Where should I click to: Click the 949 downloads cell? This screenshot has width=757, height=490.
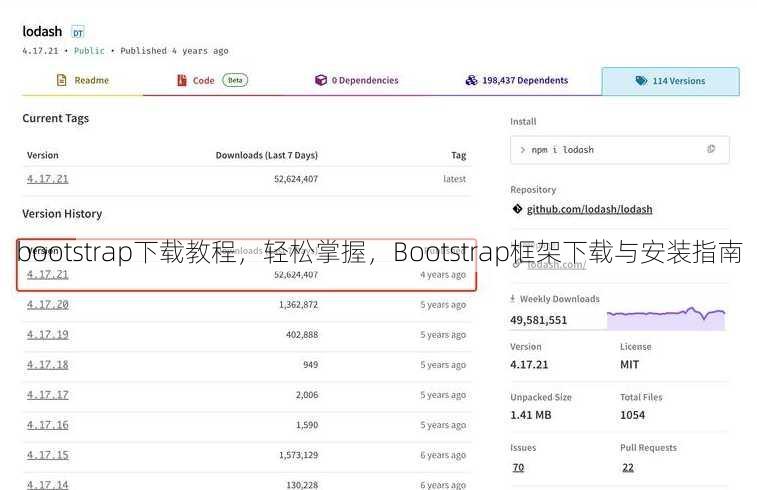pyautogui.click(x=310, y=365)
